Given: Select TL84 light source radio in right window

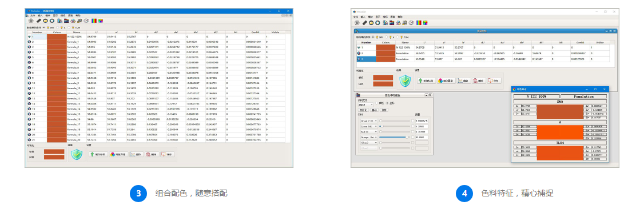Looking at the screenshot, I should coord(397,37).
